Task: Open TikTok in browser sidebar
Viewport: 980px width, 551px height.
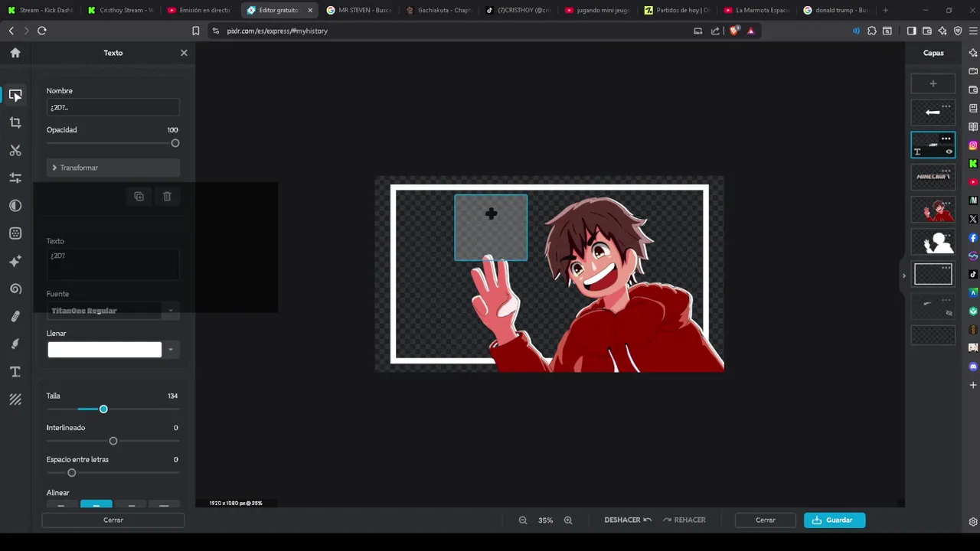Action: (x=973, y=274)
